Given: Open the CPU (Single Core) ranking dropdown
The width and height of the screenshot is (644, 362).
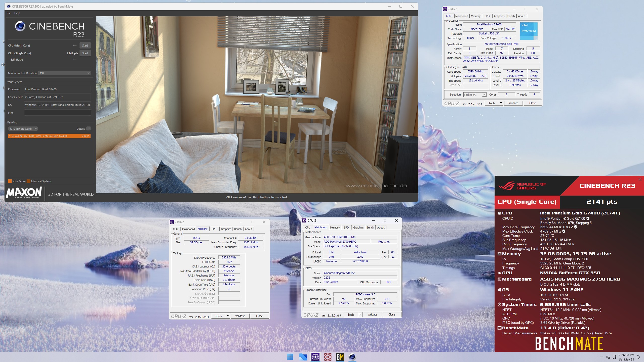Looking at the screenshot, I should pos(23,129).
